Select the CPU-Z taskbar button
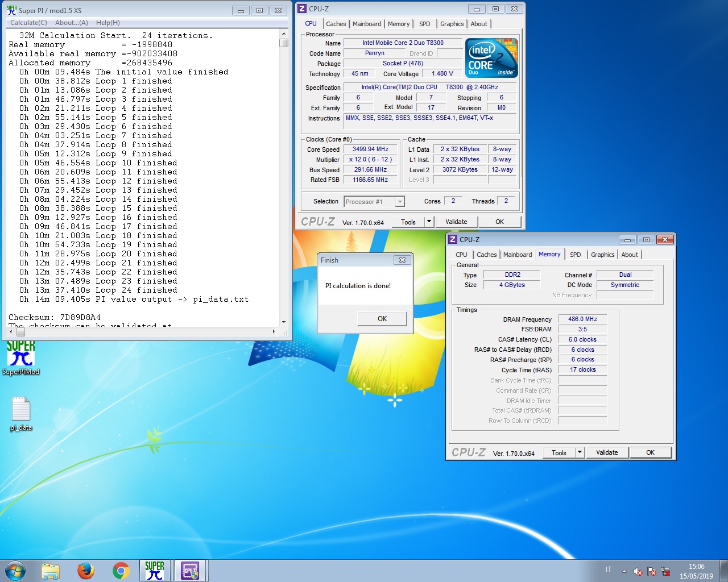This screenshot has height=582, width=728. 190,571
